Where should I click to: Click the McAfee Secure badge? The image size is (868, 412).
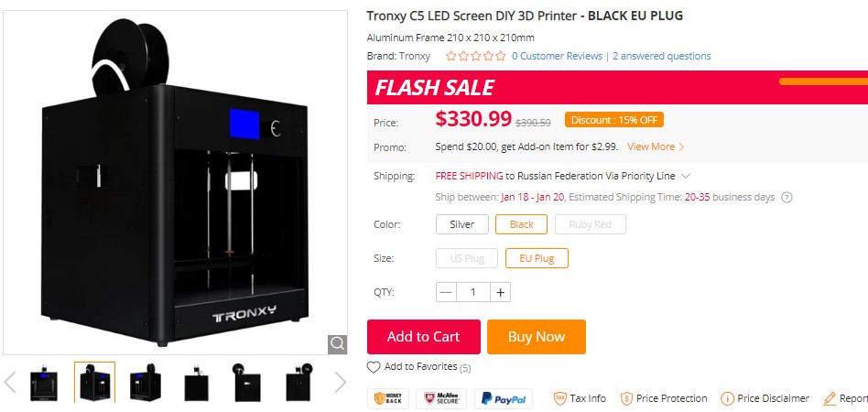point(440,398)
